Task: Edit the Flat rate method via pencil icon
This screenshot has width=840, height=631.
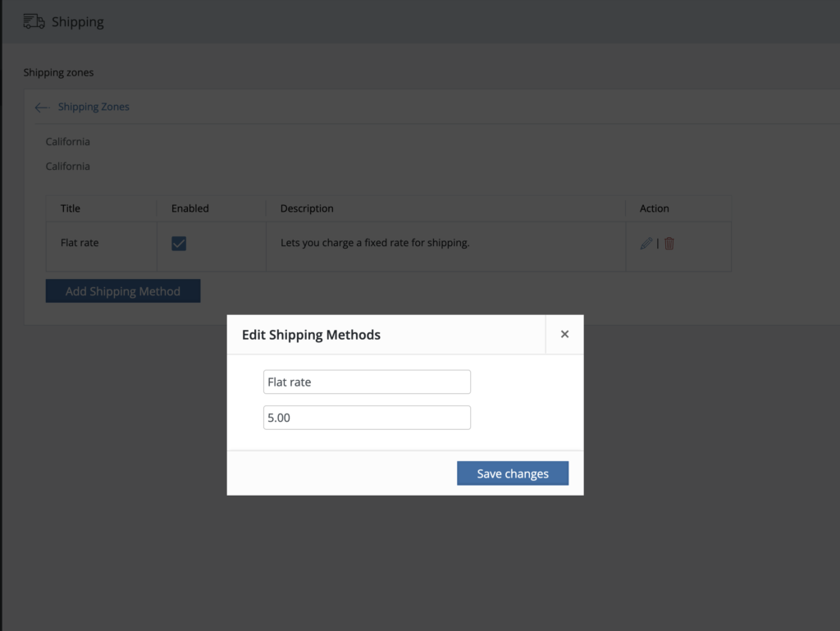Action: pyautogui.click(x=646, y=244)
